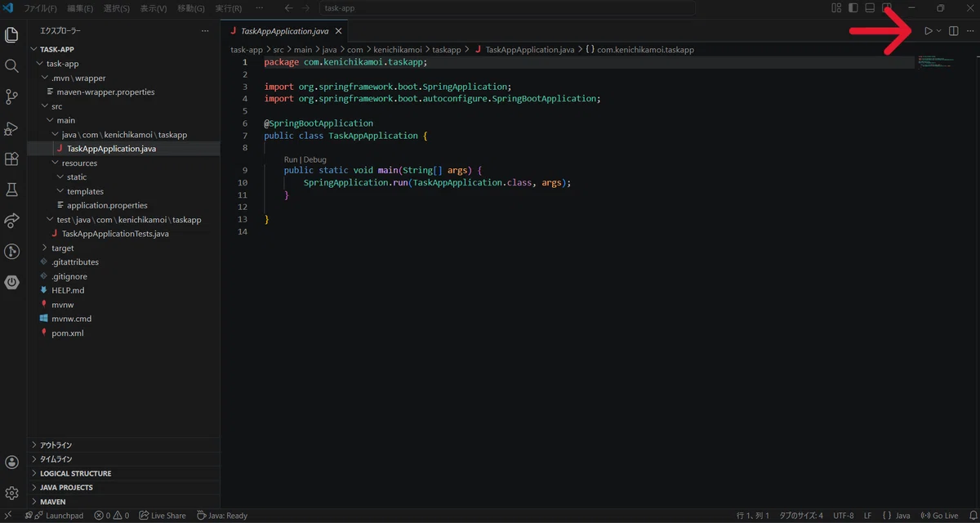Viewport: 980px width, 523px height.
Task: Open pom.xml in the explorer
Action: click(x=123, y=333)
